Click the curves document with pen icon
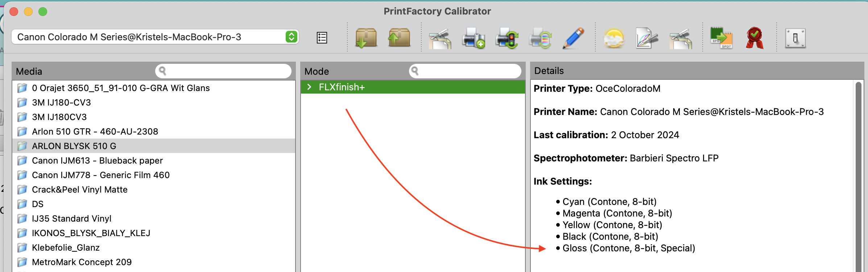 pos(647,38)
